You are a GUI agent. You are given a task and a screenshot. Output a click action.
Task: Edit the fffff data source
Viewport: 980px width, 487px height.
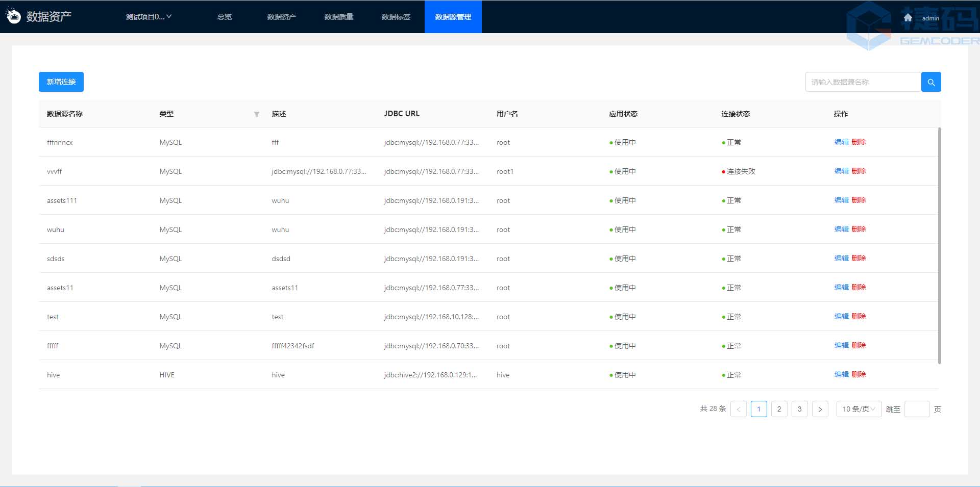click(841, 345)
